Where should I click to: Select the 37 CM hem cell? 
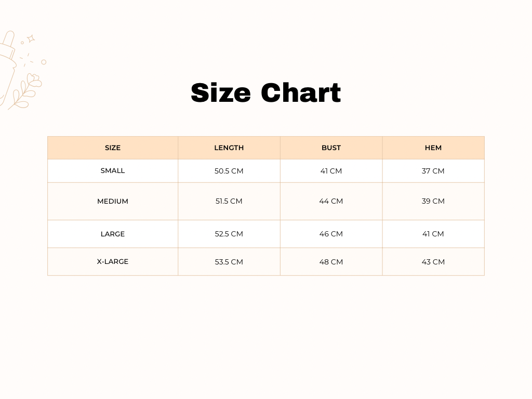[433, 171]
